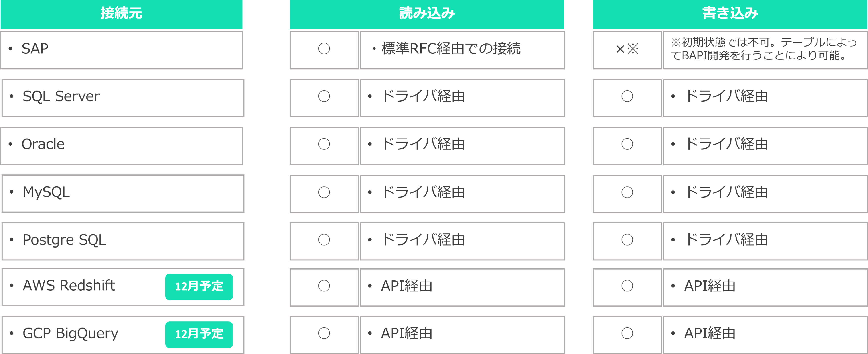Select the 読み込み header
Viewport: 868px width, 354px height.
427,14
